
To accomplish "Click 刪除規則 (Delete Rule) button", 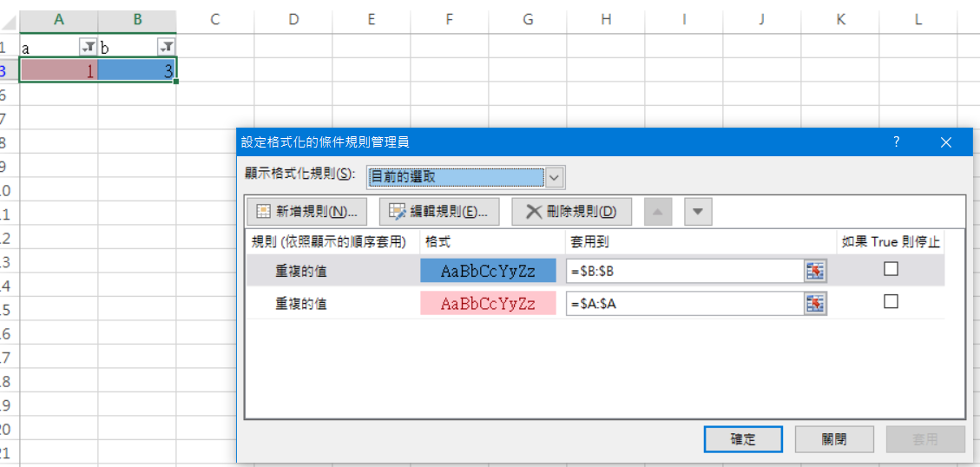I will coord(571,211).
